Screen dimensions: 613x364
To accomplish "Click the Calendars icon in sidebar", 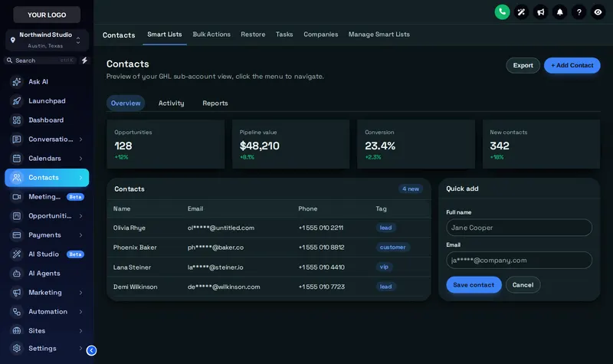I will click(16, 159).
